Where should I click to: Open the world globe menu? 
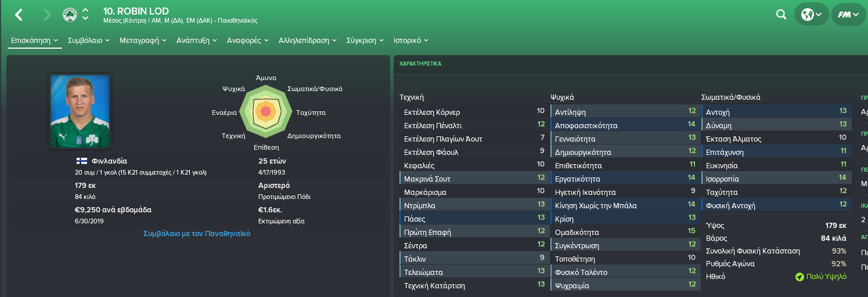tap(811, 15)
